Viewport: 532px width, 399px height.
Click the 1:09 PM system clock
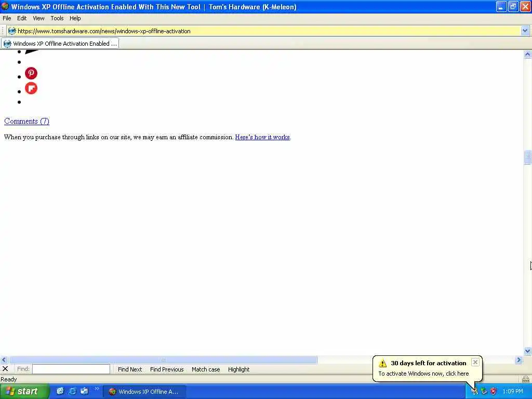(x=513, y=392)
